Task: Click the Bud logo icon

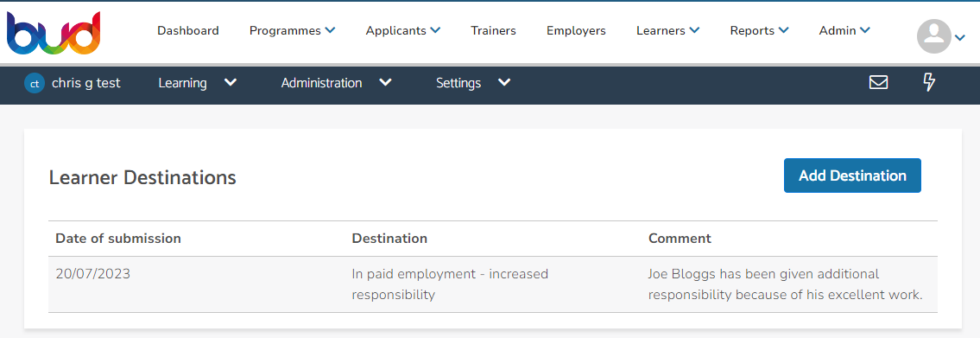Action: [x=54, y=33]
